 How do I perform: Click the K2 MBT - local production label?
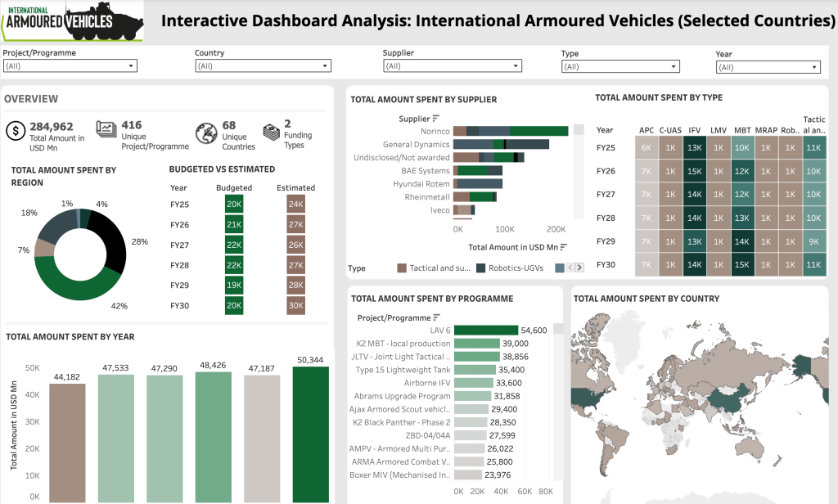[x=403, y=343]
